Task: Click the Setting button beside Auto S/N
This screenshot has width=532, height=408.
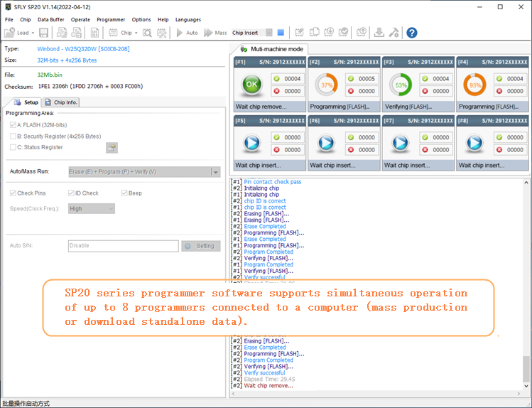Action: (x=200, y=246)
